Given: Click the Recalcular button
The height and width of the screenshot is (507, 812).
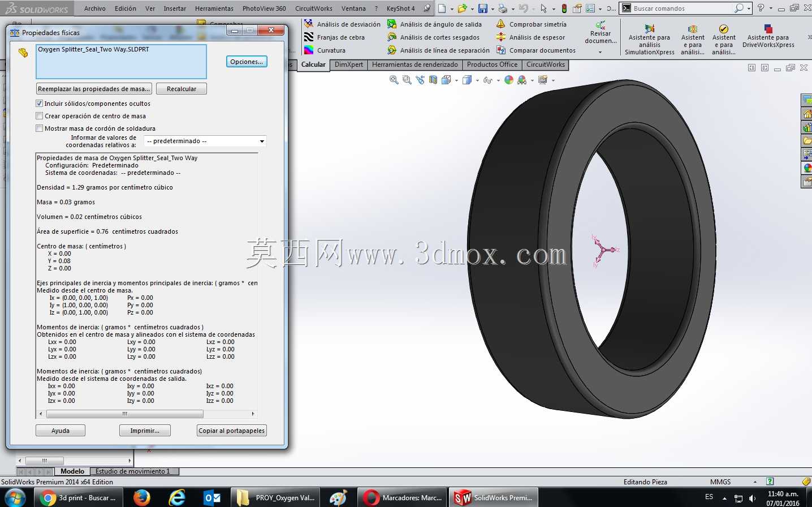Looking at the screenshot, I should pyautogui.click(x=182, y=89).
